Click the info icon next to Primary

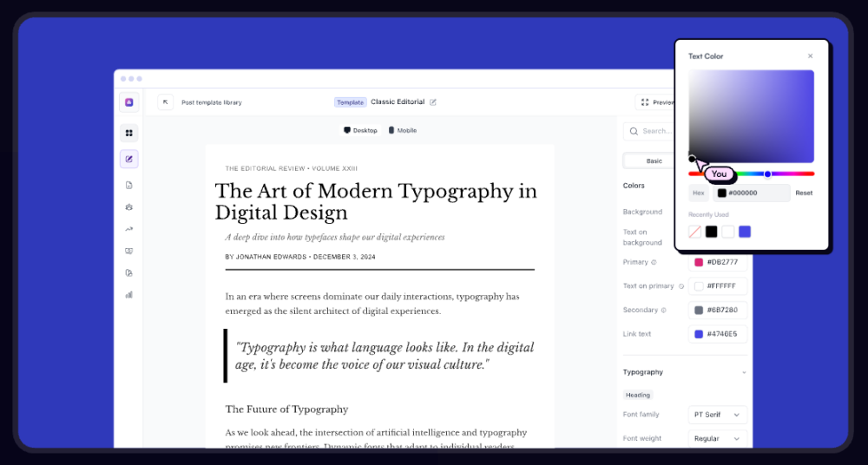654,262
